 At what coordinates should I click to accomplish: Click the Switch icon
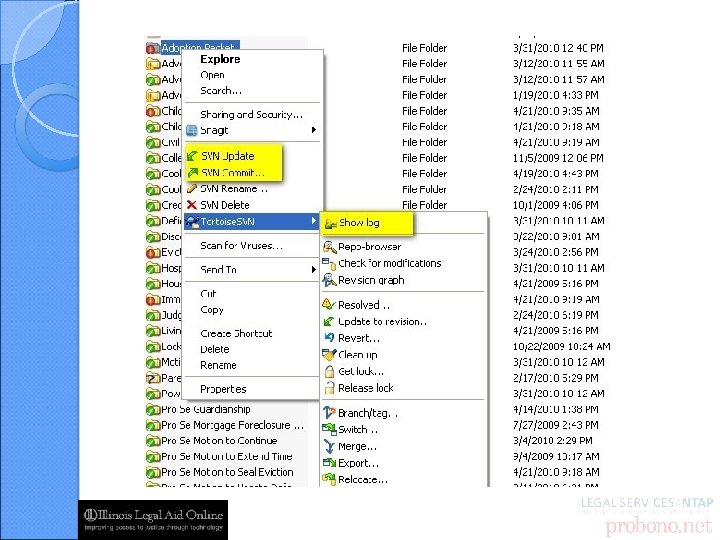click(329, 429)
